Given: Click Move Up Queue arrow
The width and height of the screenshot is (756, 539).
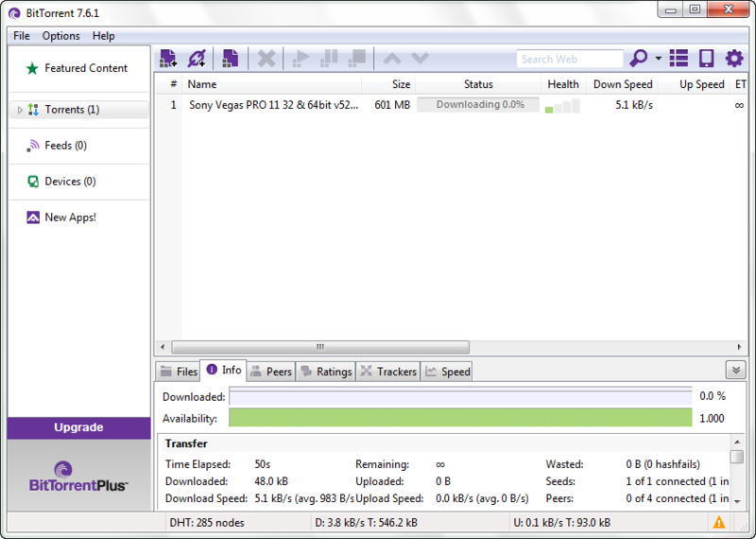Looking at the screenshot, I should 392,59.
